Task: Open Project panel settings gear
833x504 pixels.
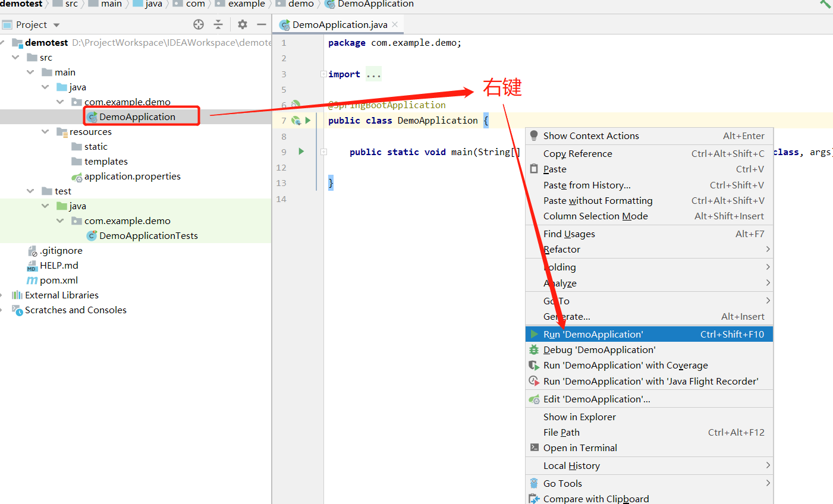Action: click(x=242, y=24)
